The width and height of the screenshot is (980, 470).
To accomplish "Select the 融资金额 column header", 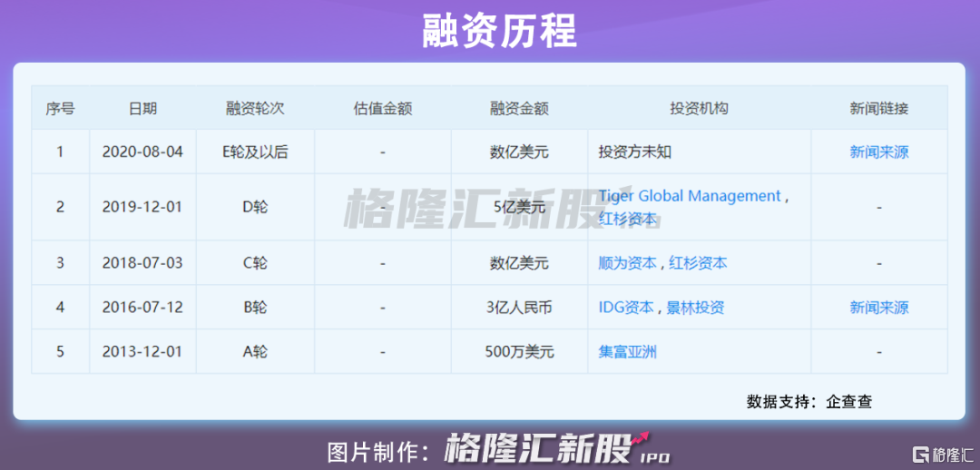I will pos(519,108).
